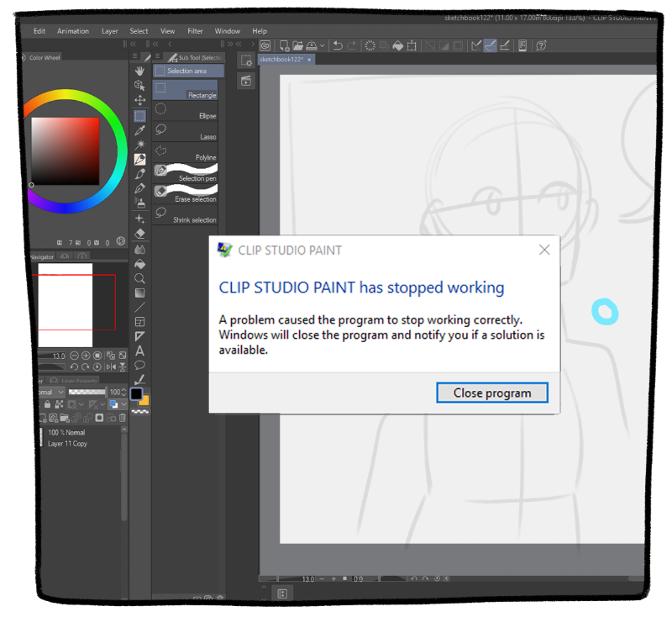The height and width of the screenshot is (617, 672).
Task: Open Filter menu
Action: tap(195, 31)
